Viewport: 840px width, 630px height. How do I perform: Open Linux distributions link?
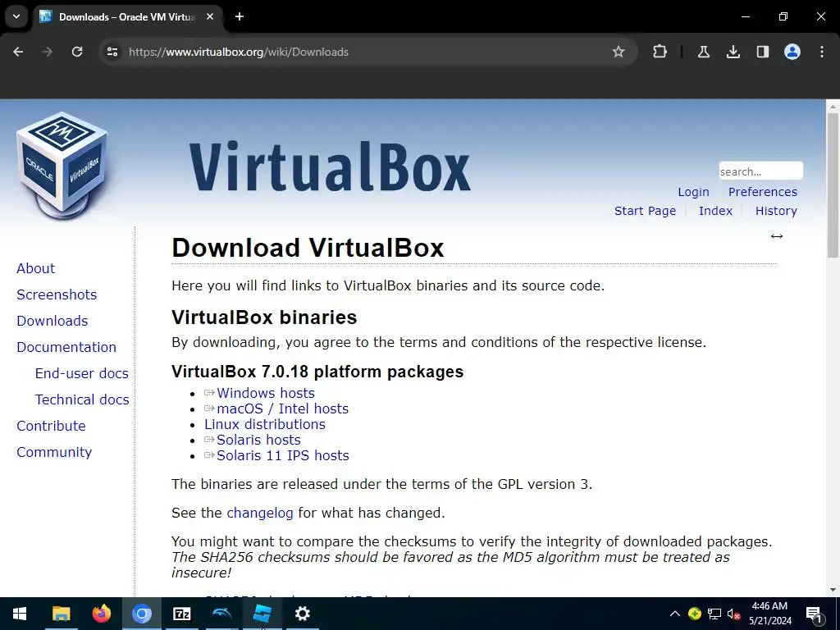click(x=265, y=424)
